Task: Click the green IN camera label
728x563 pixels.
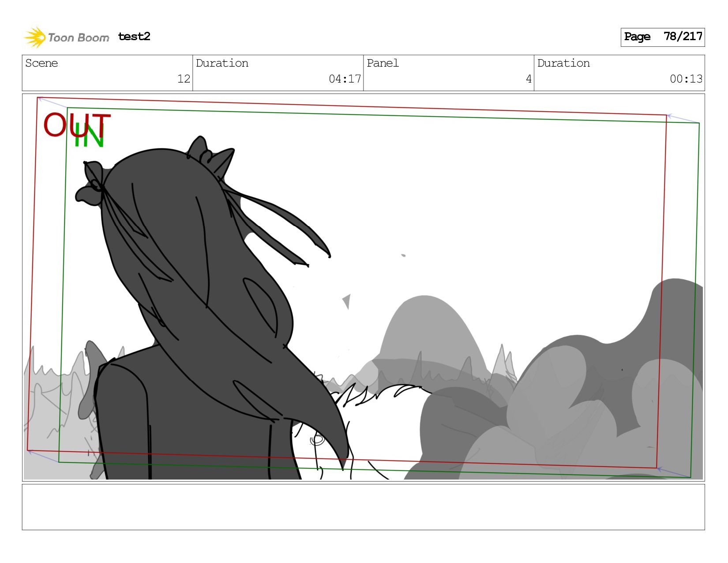Action: 89,135
